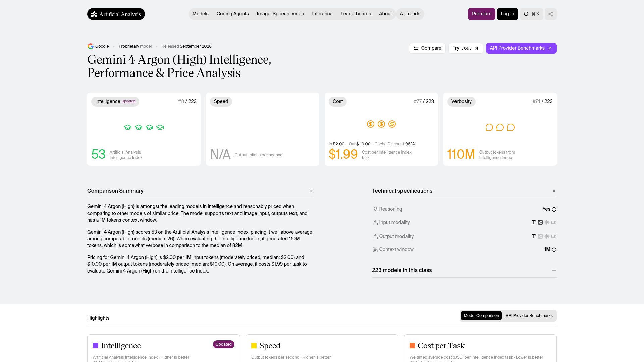Click the #77 / 223 cost rank
The width and height of the screenshot is (644, 362).
[x=424, y=101]
